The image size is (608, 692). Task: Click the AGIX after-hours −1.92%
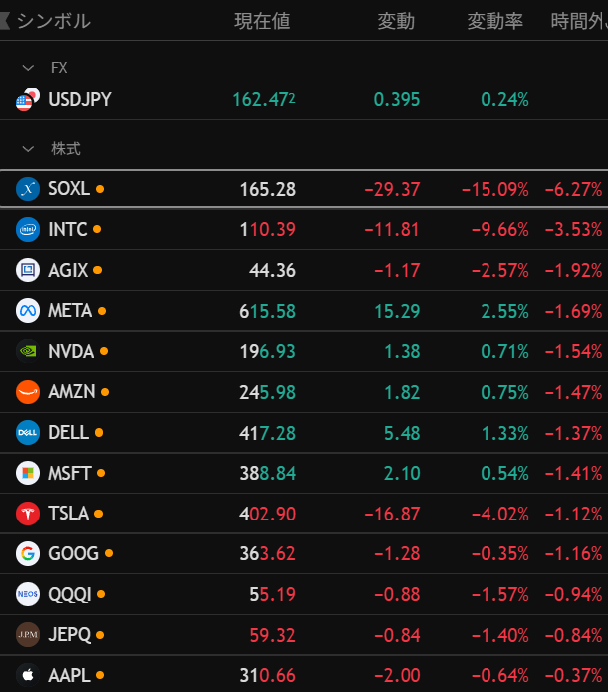[x=574, y=271]
